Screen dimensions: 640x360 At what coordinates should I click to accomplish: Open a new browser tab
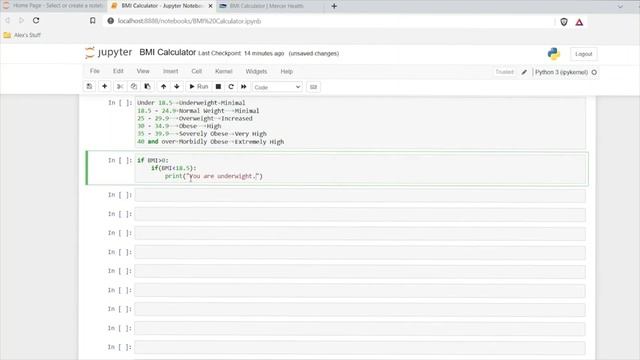click(x=334, y=6)
